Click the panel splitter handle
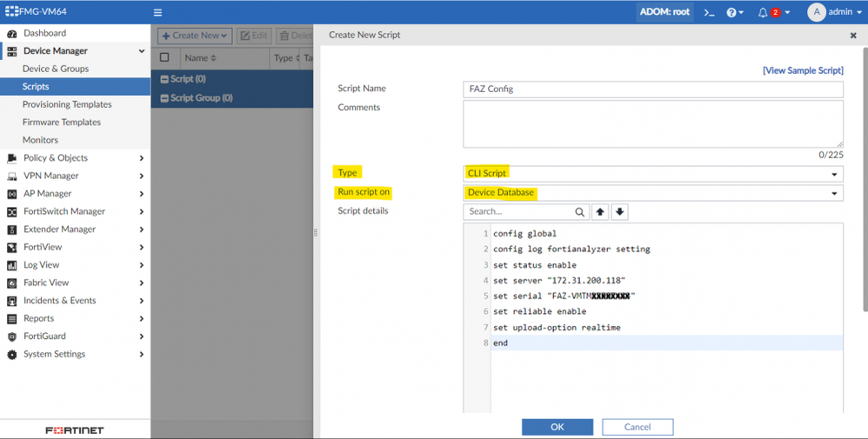The image size is (868, 439). [x=316, y=232]
